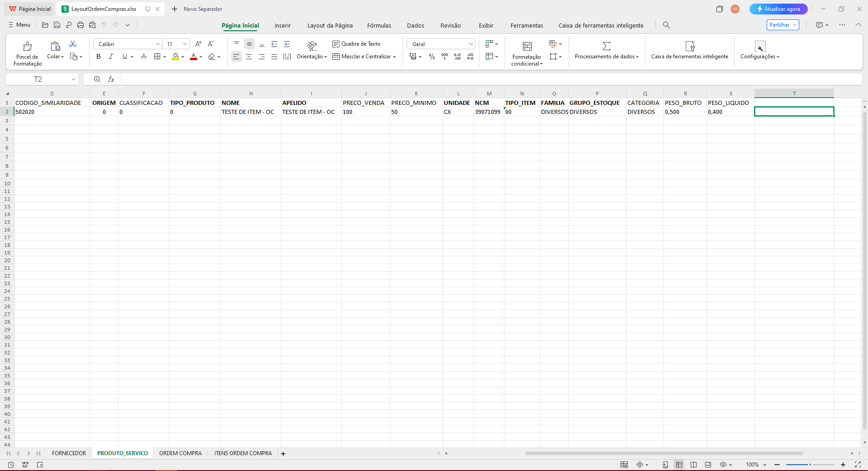Decrease font size with A- icon
Screen dimensions: 868x471
(211, 44)
